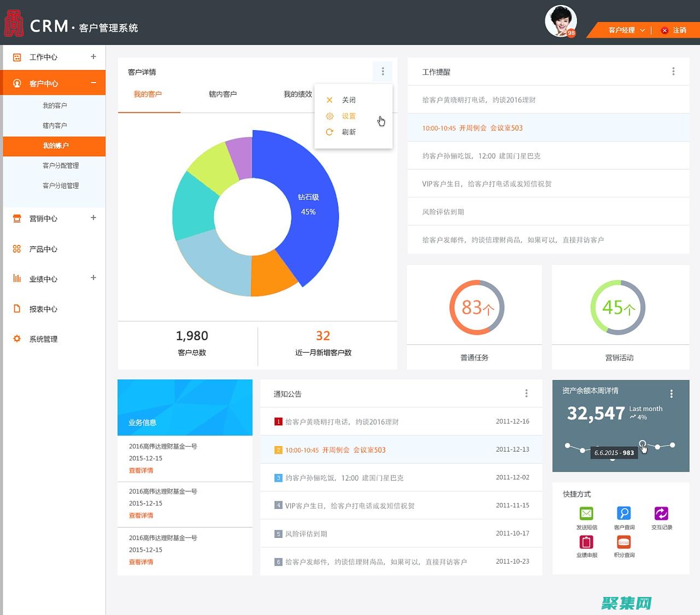The height and width of the screenshot is (615, 700).
Task: Select the 产品中心 sidebar icon
Action: tap(16, 249)
